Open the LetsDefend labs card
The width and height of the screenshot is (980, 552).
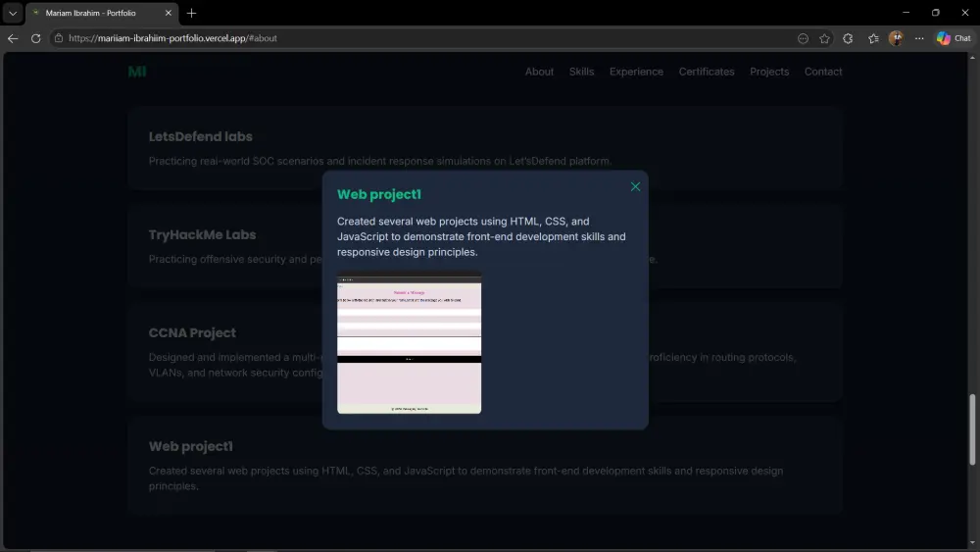click(x=484, y=148)
